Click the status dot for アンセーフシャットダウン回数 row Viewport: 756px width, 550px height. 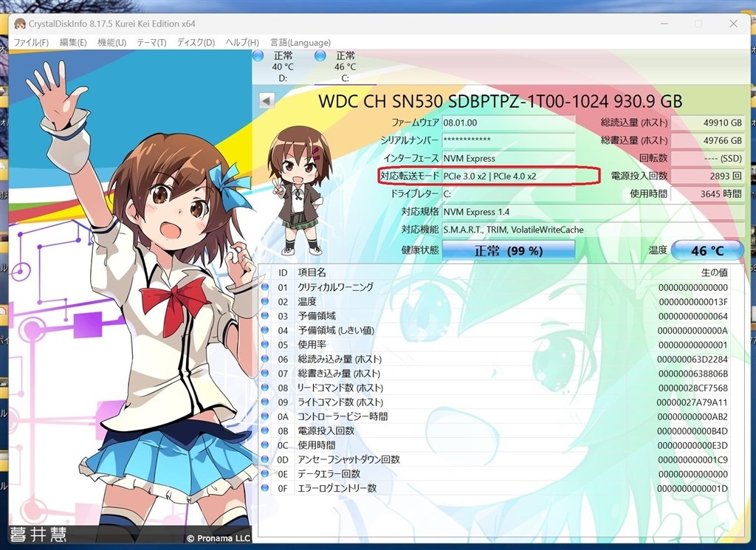[265, 459]
